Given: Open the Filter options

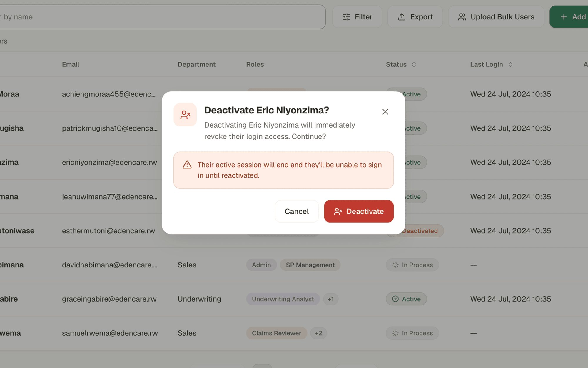Looking at the screenshot, I should [x=357, y=17].
